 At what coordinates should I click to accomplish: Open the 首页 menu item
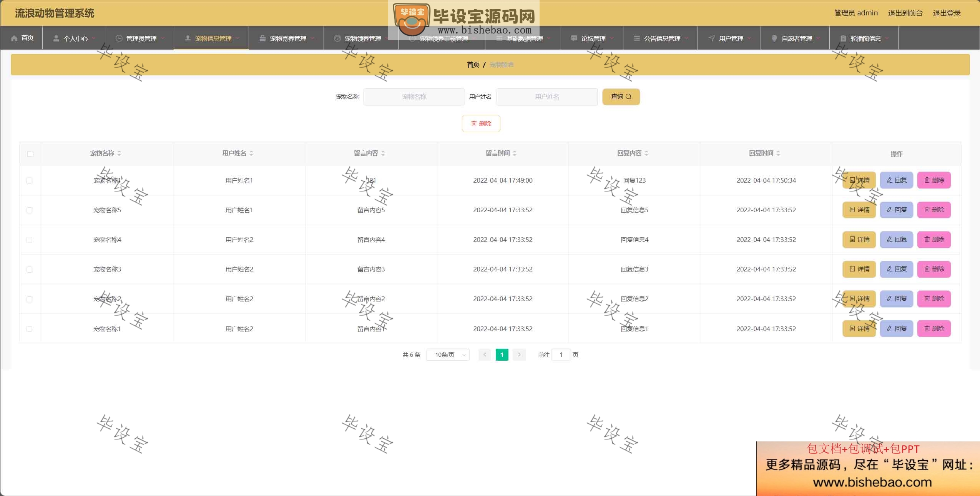(22, 38)
